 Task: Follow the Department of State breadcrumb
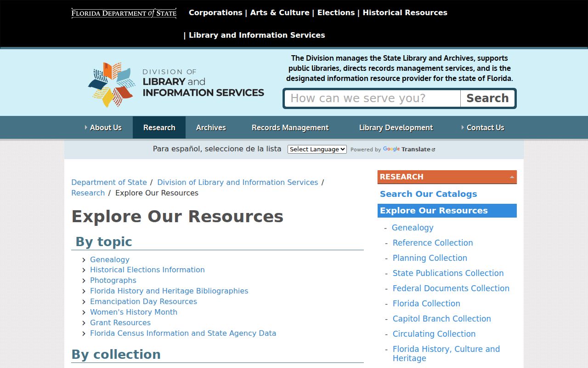coord(109,182)
